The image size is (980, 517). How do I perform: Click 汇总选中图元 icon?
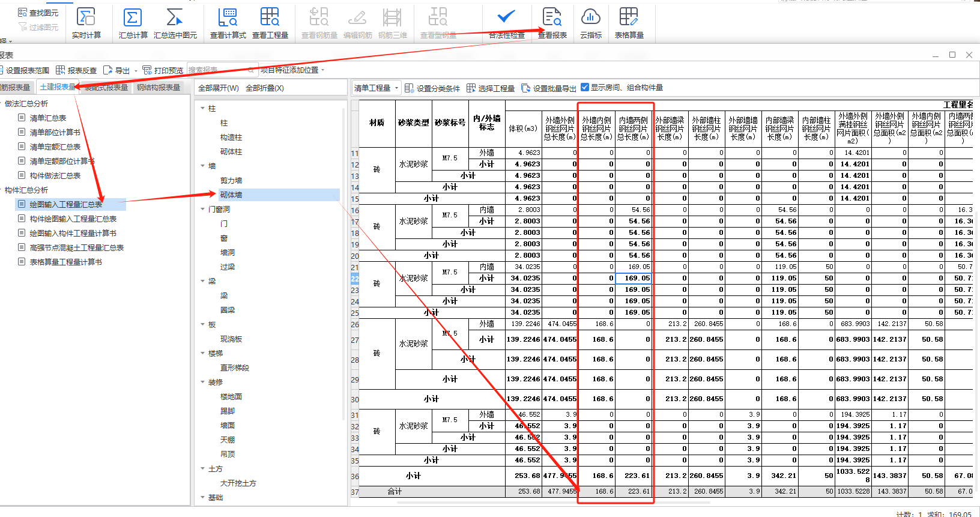coord(175,23)
